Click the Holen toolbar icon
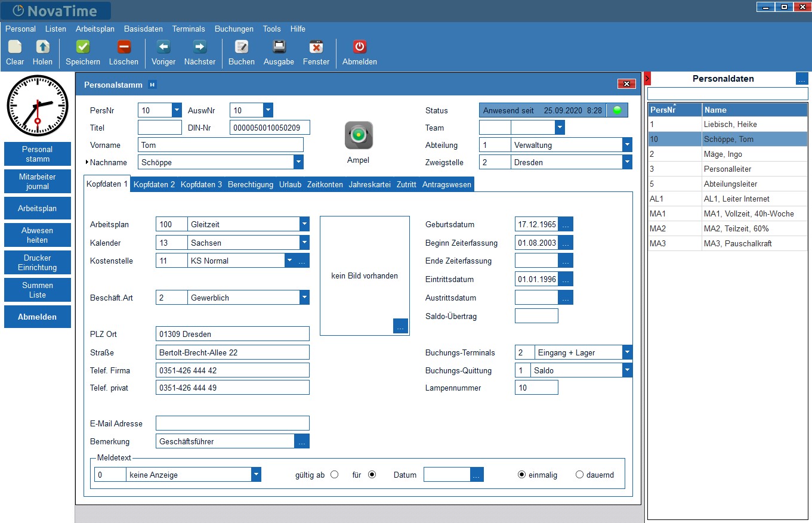The image size is (812, 523). [x=42, y=47]
